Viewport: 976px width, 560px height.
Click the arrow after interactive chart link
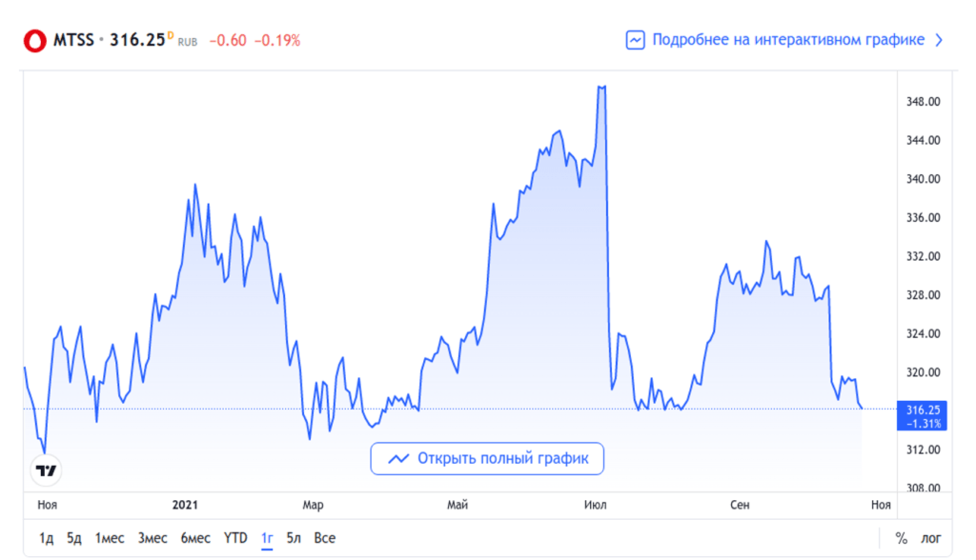(939, 40)
